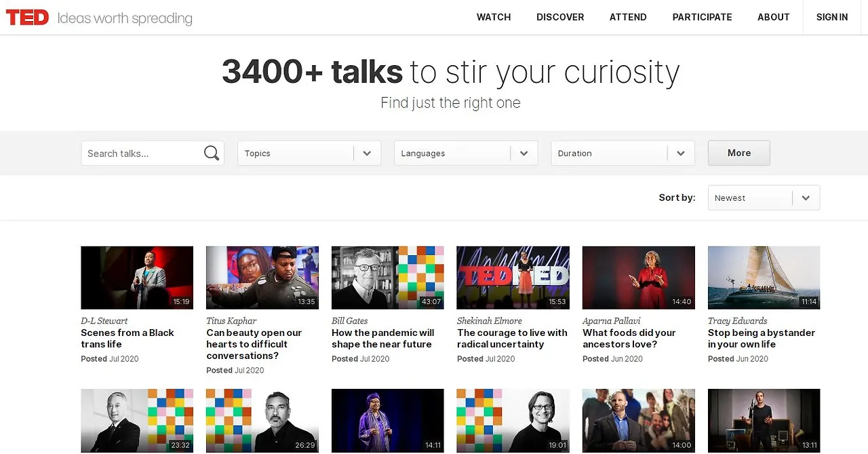The height and width of the screenshot is (454, 868).
Task: Open the DISCOVER menu
Action: tap(560, 17)
